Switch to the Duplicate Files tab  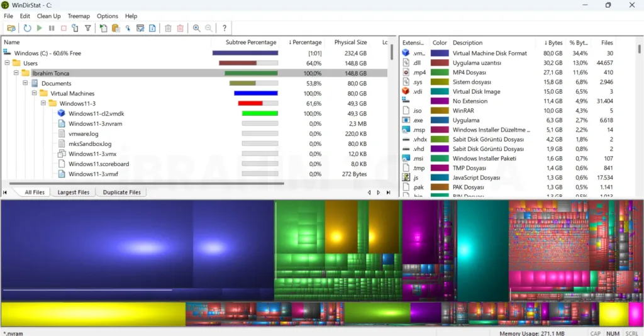point(121,192)
